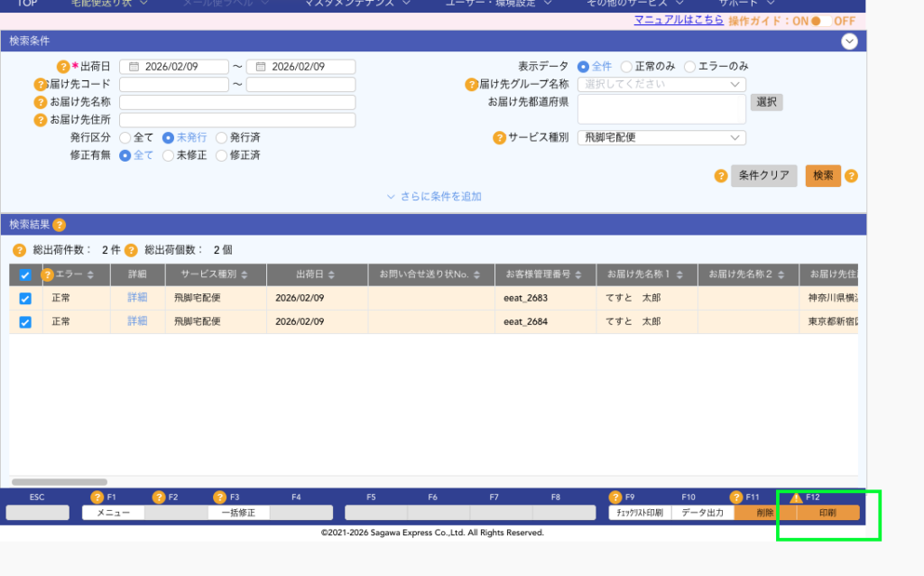
Task: Click help icon beside F9 label
Action: (615, 497)
